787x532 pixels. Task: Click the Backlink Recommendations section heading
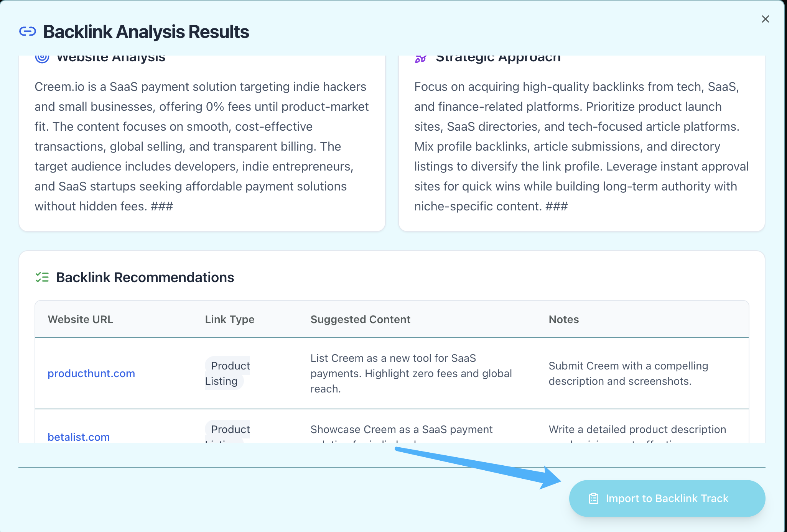[145, 277]
